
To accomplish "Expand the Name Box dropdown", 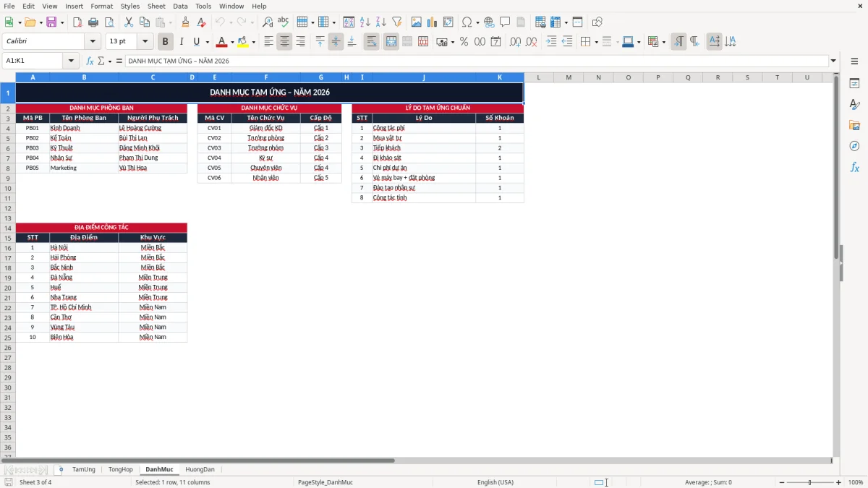I will pyautogui.click(x=72, y=61).
